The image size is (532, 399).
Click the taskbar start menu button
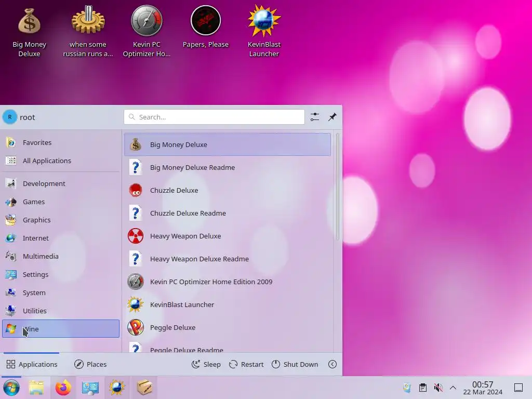(11, 388)
